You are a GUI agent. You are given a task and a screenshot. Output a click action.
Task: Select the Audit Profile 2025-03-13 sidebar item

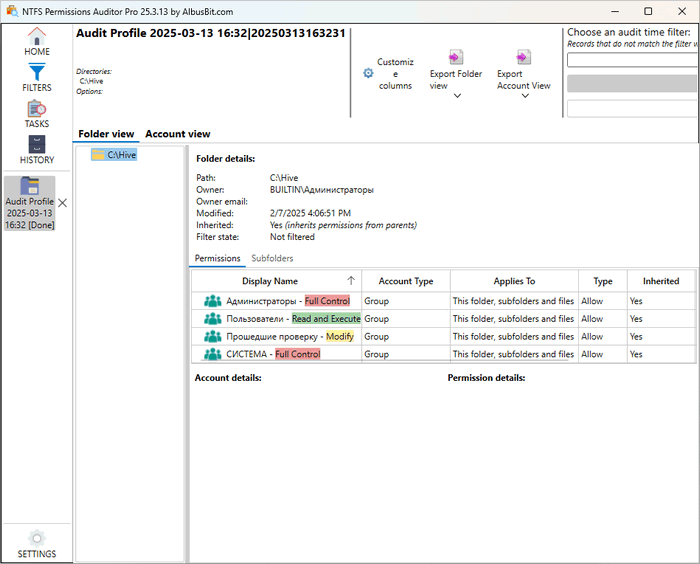[x=30, y=203]
